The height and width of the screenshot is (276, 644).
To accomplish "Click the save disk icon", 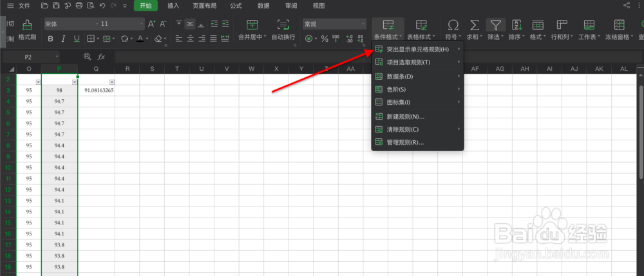I will 56,6.
